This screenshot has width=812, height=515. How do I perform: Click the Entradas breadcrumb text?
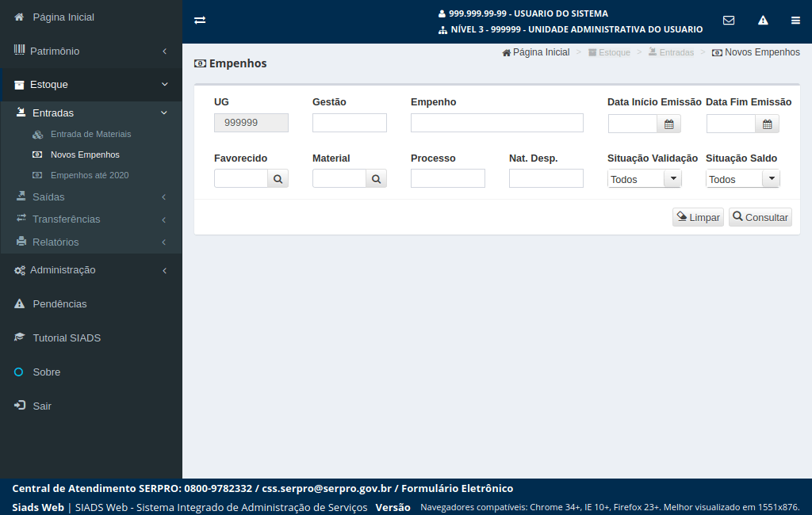[676, 53]
